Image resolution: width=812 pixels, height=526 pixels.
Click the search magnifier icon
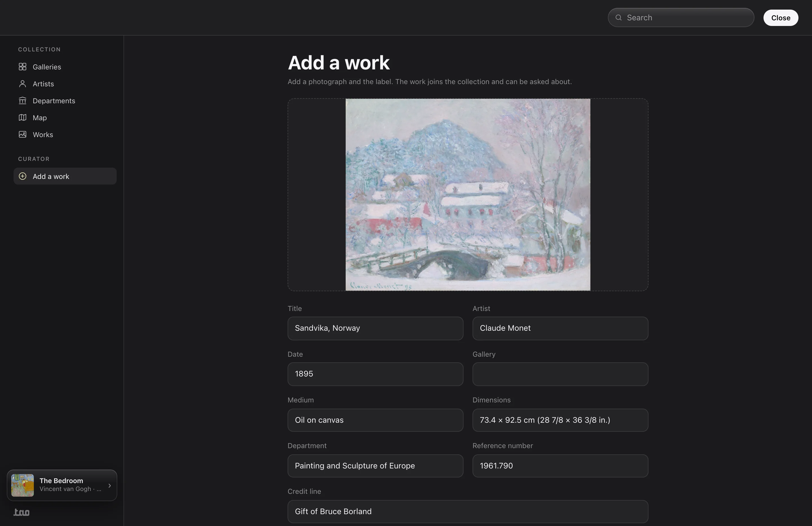point(619,17)
